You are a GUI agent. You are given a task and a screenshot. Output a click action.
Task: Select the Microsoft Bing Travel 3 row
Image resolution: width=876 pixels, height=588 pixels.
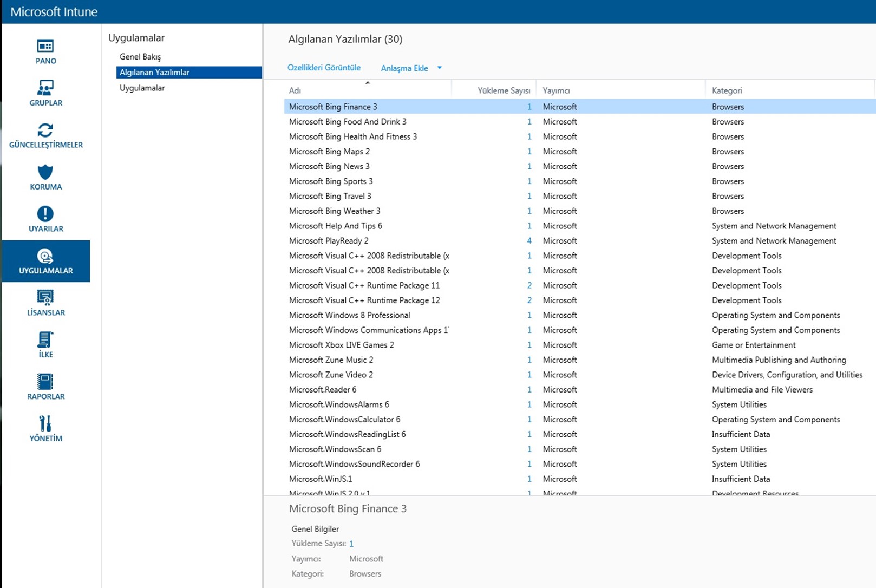580,196
